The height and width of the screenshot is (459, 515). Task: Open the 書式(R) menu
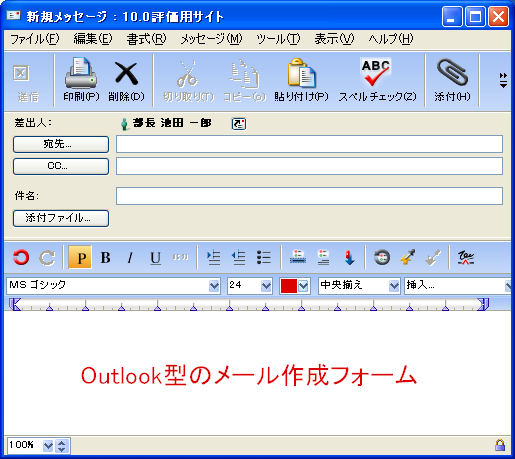(x=146, y=39)
